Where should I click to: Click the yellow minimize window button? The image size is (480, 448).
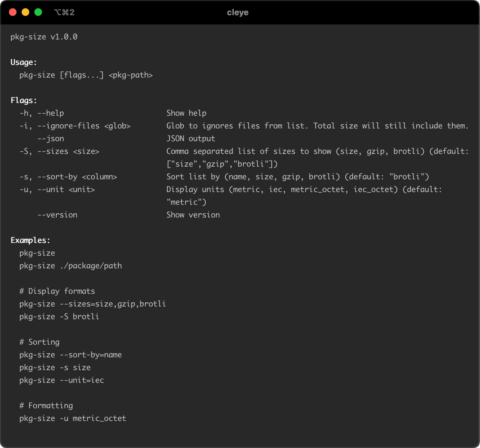pyautogui.click(x=25, y=12)
